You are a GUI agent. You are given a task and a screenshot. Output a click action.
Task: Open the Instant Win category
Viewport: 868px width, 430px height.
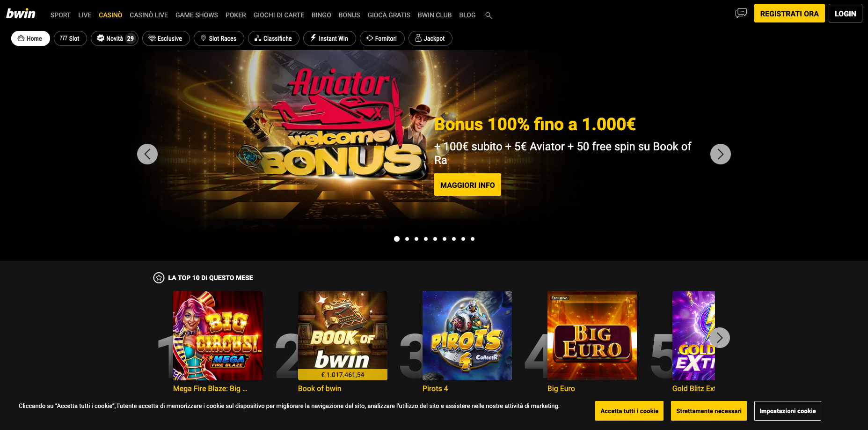pos(329,38)
